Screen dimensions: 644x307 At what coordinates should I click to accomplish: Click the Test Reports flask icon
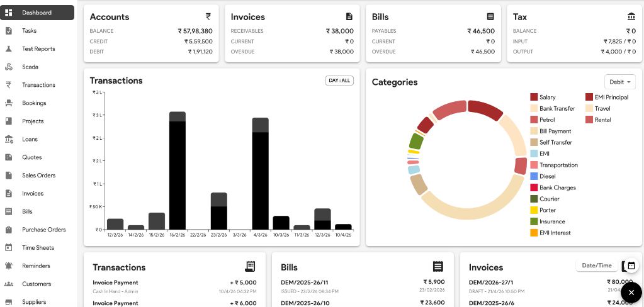click(x=8, y=49)
